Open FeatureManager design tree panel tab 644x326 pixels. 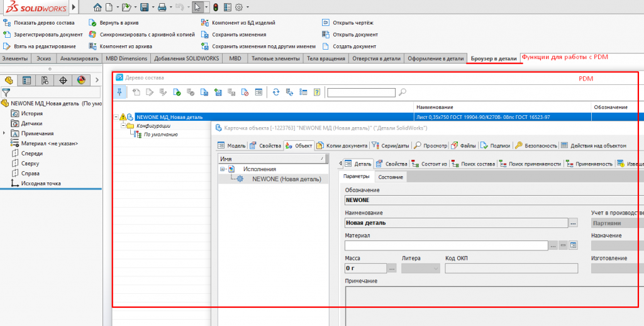coord(9,80)
